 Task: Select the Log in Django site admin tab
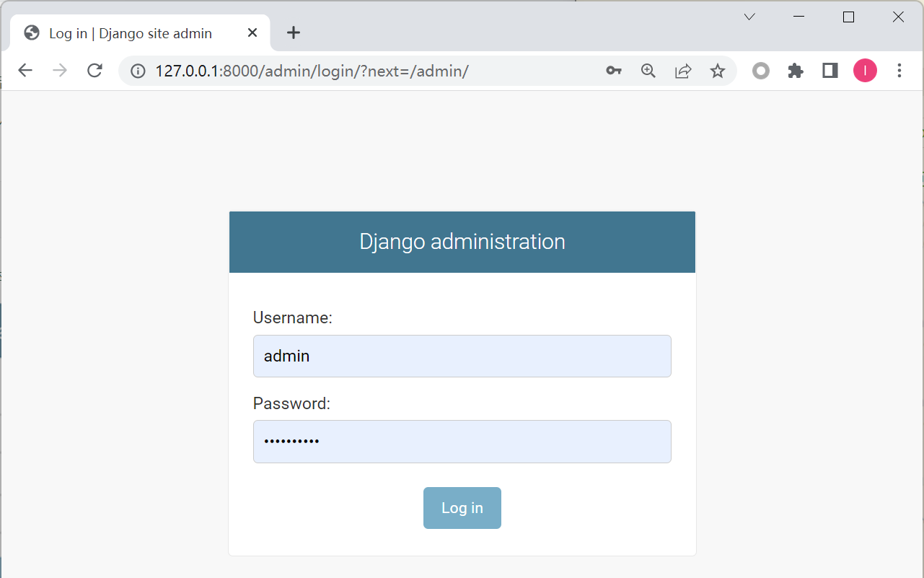pyautogui.click(x=140, y=32)
